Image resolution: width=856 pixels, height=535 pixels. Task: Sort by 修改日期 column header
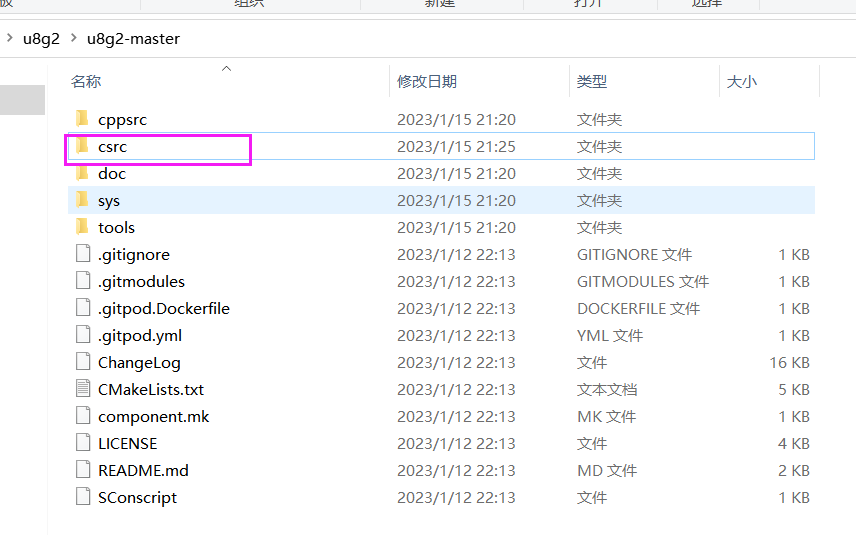click(x=427, y=81)
